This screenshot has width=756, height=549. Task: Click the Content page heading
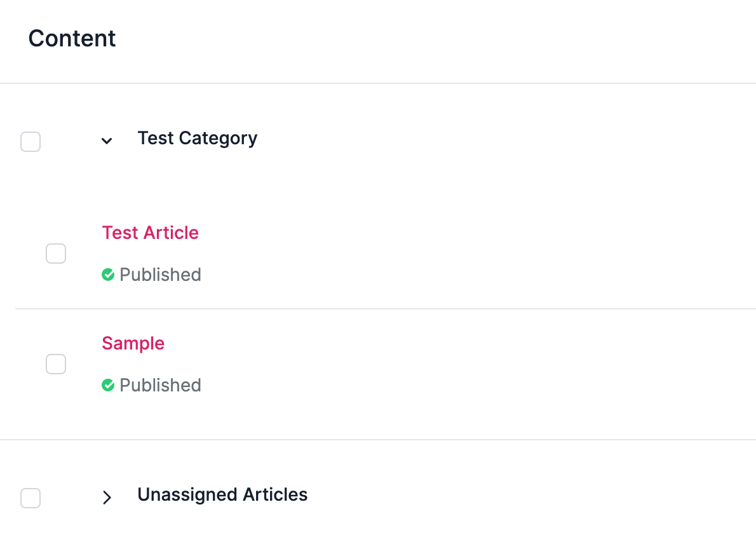[x=72, y=38]
